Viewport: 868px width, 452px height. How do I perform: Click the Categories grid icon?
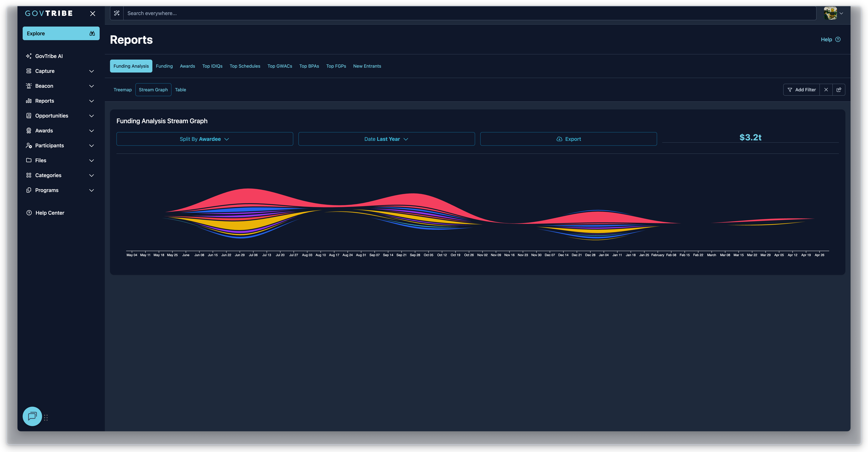click(x=29, y=175)
